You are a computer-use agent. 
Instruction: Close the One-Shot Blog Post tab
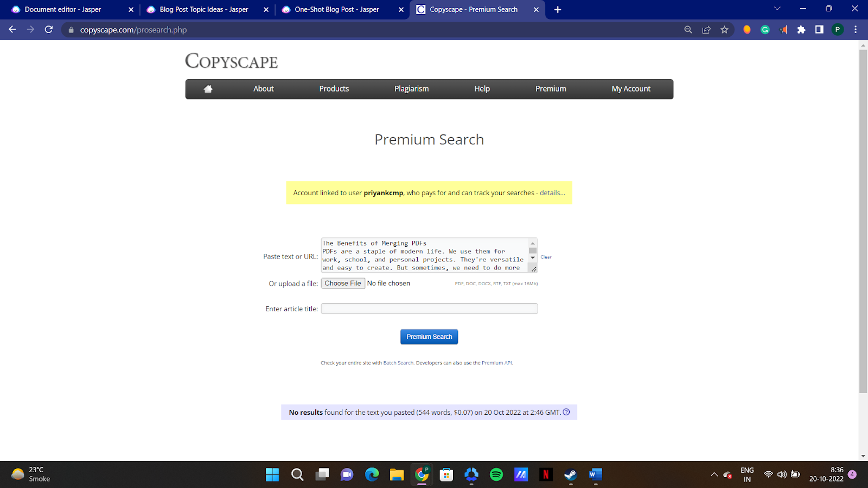point(401,10)
